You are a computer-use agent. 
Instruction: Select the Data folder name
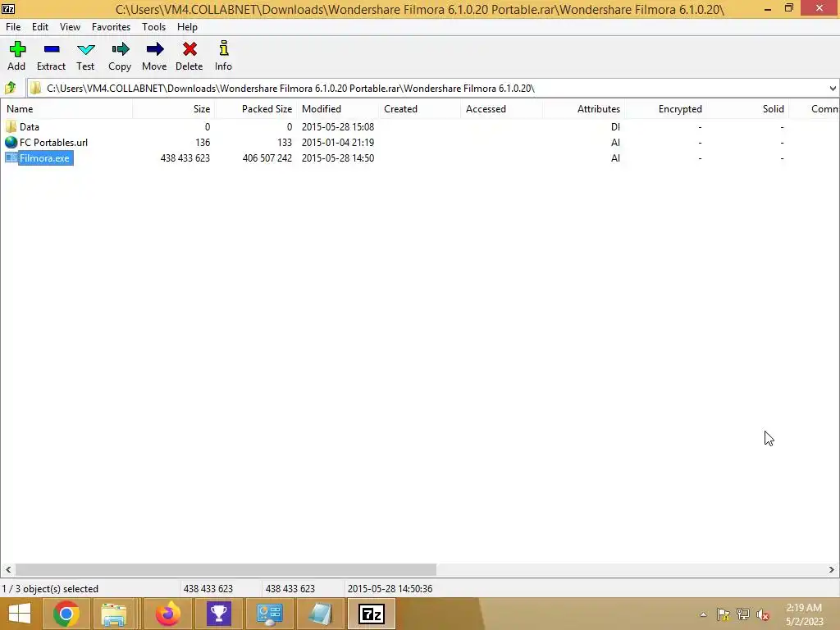coord(30,127)
